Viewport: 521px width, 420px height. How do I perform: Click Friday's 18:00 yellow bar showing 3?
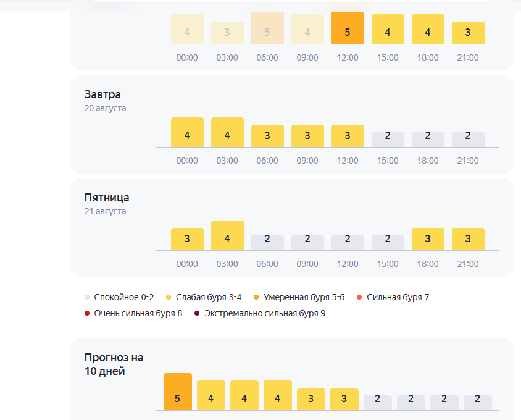click(x=428, y=239)
